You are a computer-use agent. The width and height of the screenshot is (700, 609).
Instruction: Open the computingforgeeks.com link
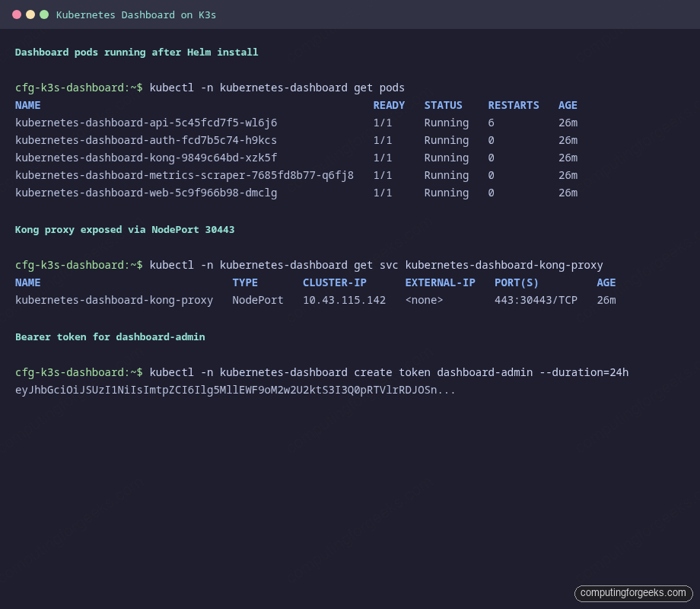(x=633, y=593)
